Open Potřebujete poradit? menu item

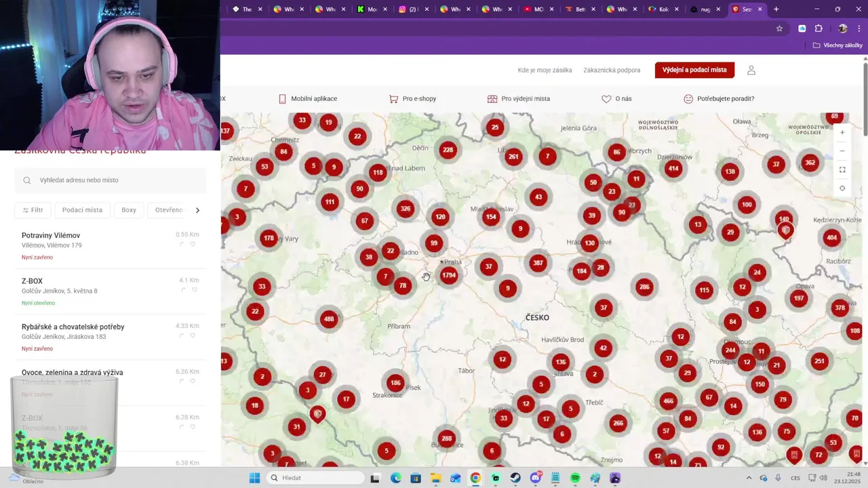click(x=719, y=99)
